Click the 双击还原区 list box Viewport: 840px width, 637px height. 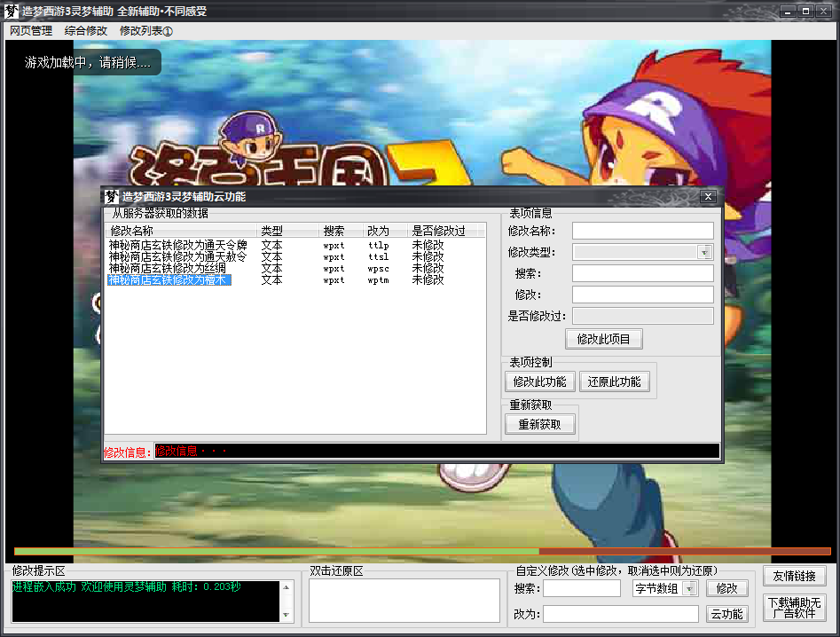404,601
